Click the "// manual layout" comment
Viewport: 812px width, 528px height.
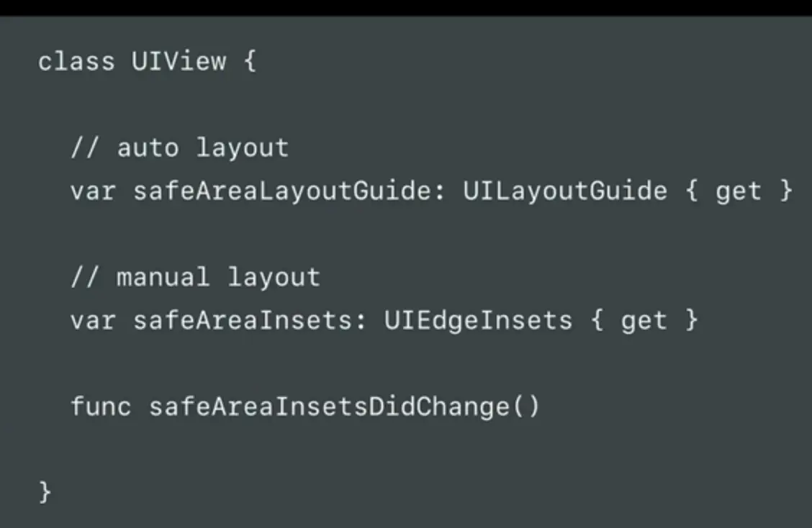click(x=195, y=278)
